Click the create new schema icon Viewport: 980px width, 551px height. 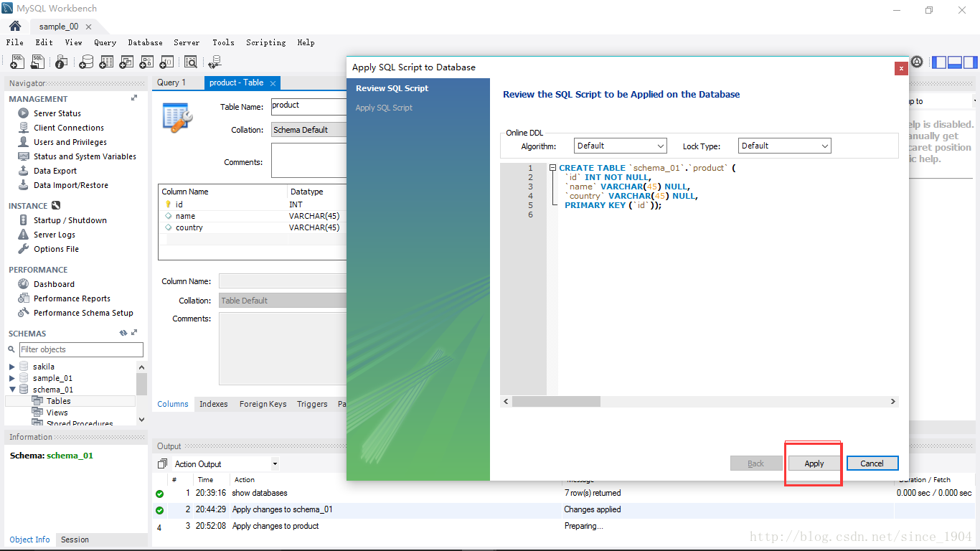[86, 62]
